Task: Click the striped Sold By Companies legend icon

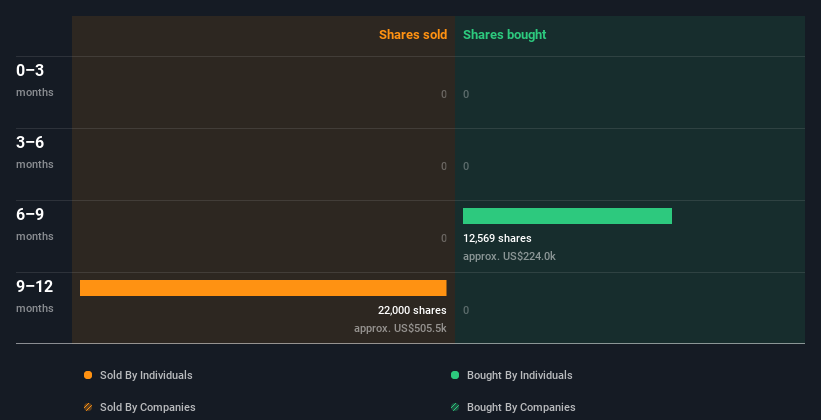Action: click(88, 407)
